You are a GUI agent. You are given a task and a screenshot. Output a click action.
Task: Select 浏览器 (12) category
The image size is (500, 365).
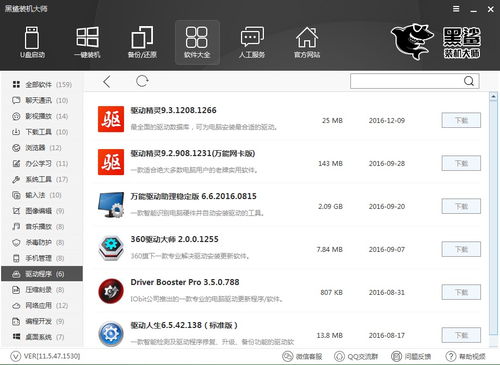click(x=42, y=148)
